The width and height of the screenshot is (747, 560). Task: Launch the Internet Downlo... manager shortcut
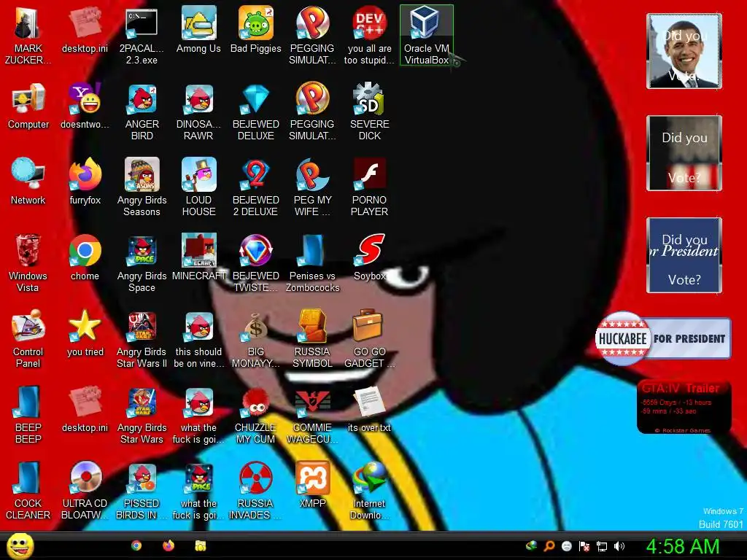click(x=369, y=490)
